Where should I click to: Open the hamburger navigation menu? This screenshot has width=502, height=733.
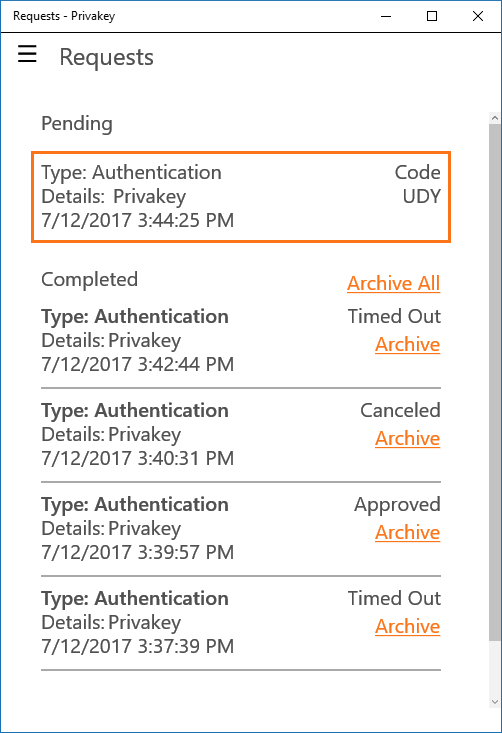click(x=27, y=54)
